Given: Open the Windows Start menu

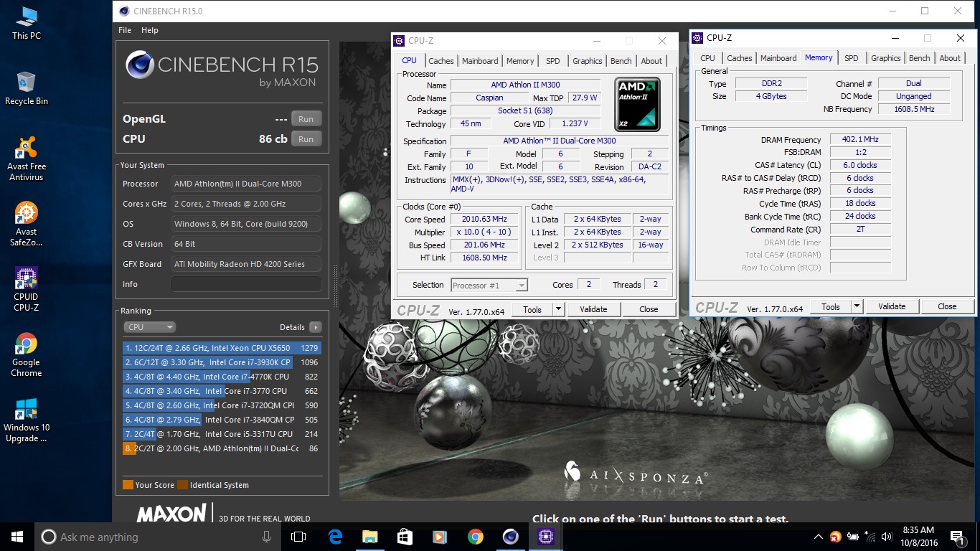Looking at the screenshot, I should pos(17,537).
